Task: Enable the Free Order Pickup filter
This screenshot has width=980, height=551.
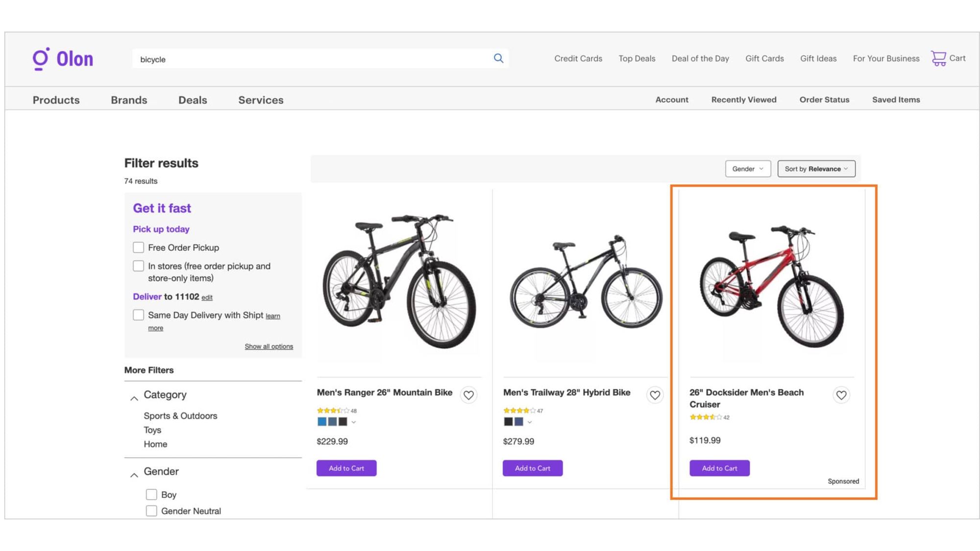Action: click(x=138, y=247)
